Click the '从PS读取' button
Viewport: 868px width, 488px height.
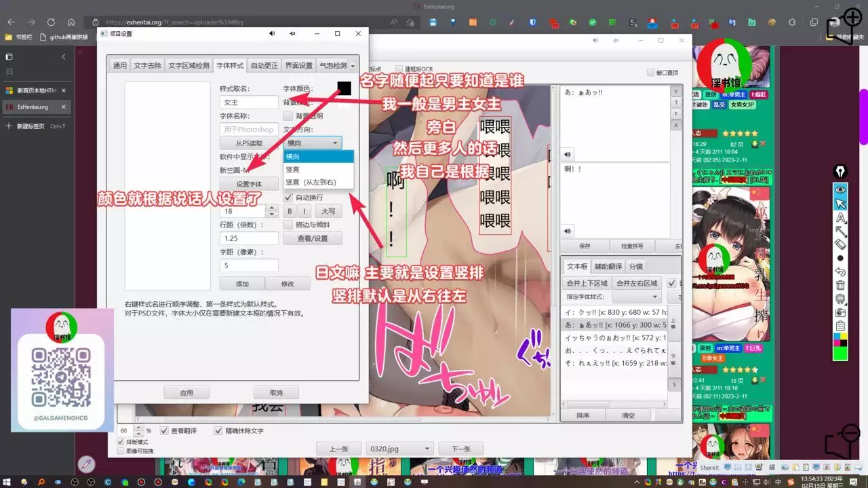tap(249, 143)
